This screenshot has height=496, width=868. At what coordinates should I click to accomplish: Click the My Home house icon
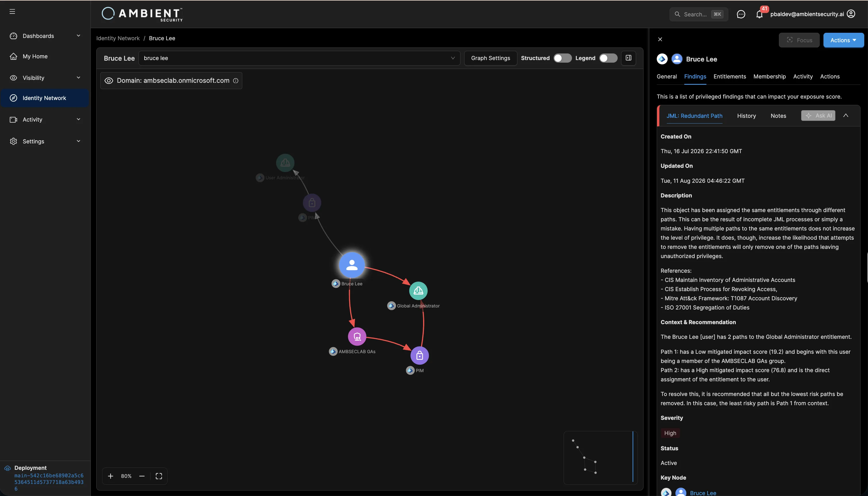tap(13, 56)
